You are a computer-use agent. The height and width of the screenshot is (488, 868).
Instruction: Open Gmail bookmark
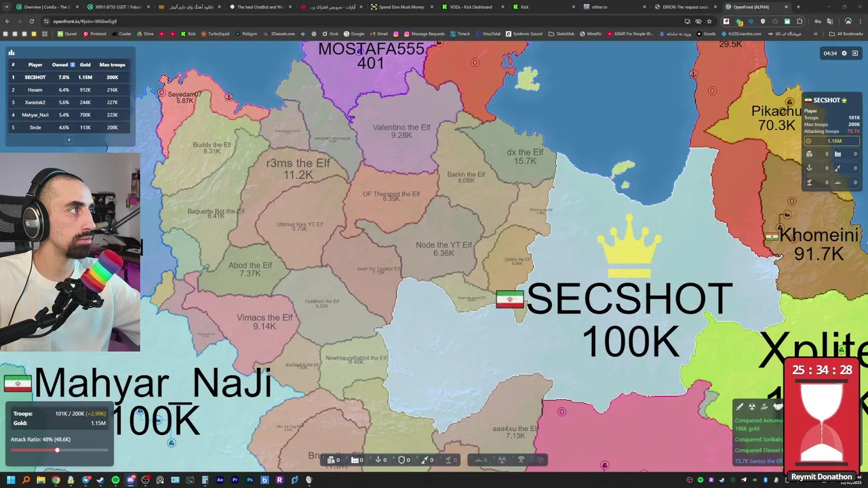pyautogui.click(x=378, y=33)
